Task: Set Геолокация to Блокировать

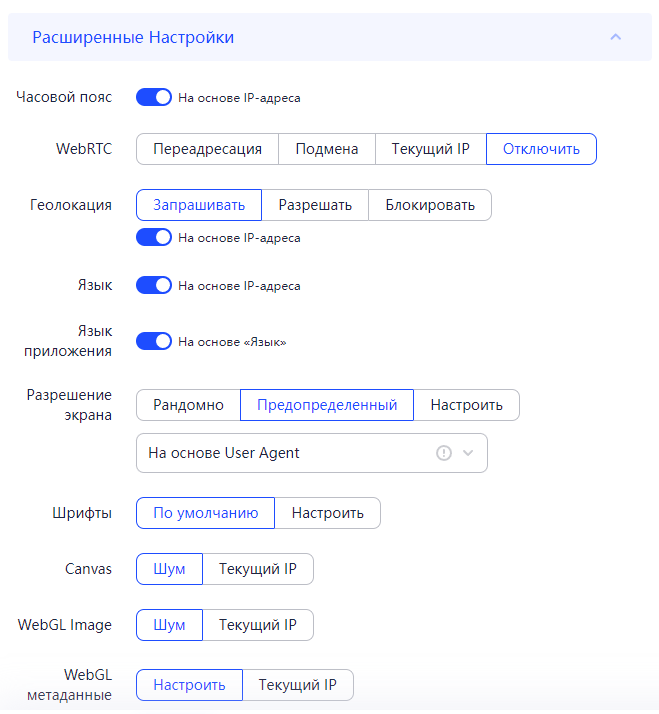Action: click(429, 205)
